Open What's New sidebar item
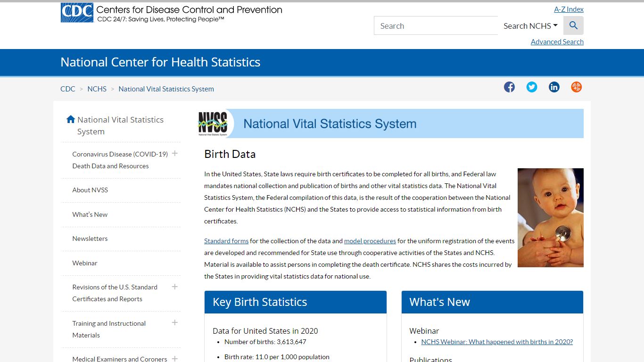This screenshot has height=362, width=644. coord(90,214)
